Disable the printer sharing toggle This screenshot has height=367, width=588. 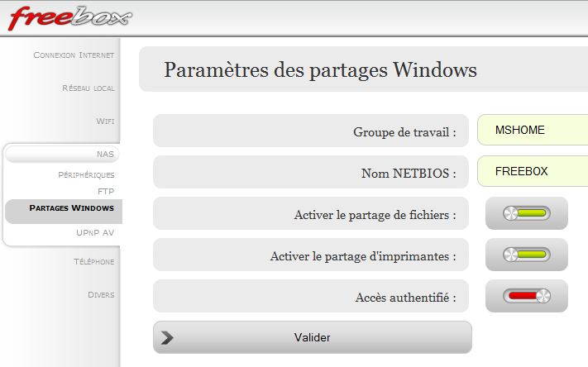[527, 255]
